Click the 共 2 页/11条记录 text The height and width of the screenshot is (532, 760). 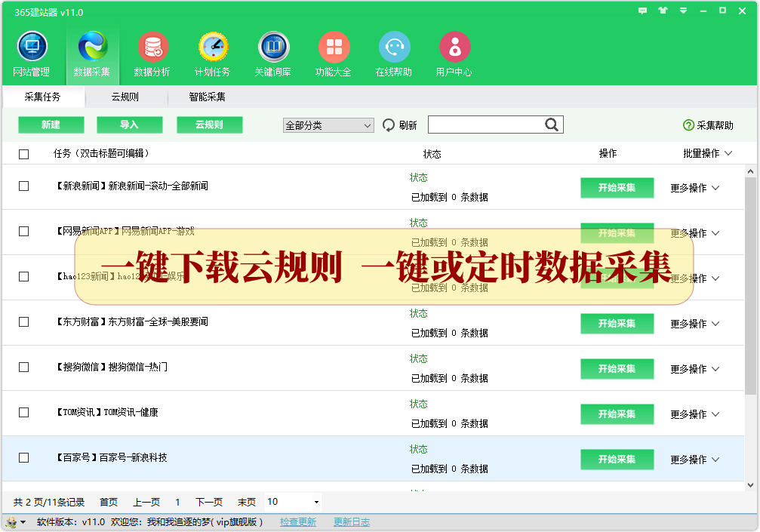point(49,503)
